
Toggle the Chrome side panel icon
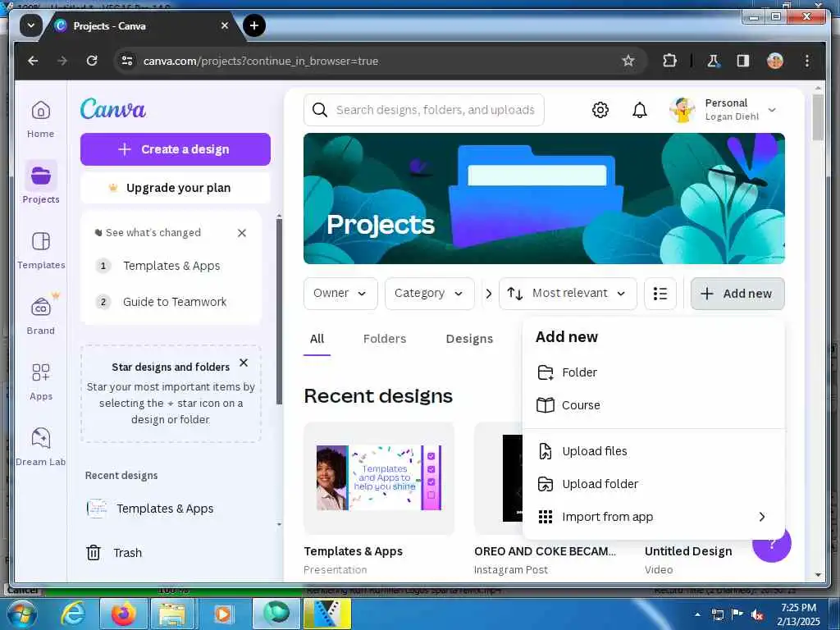(743, 61)
